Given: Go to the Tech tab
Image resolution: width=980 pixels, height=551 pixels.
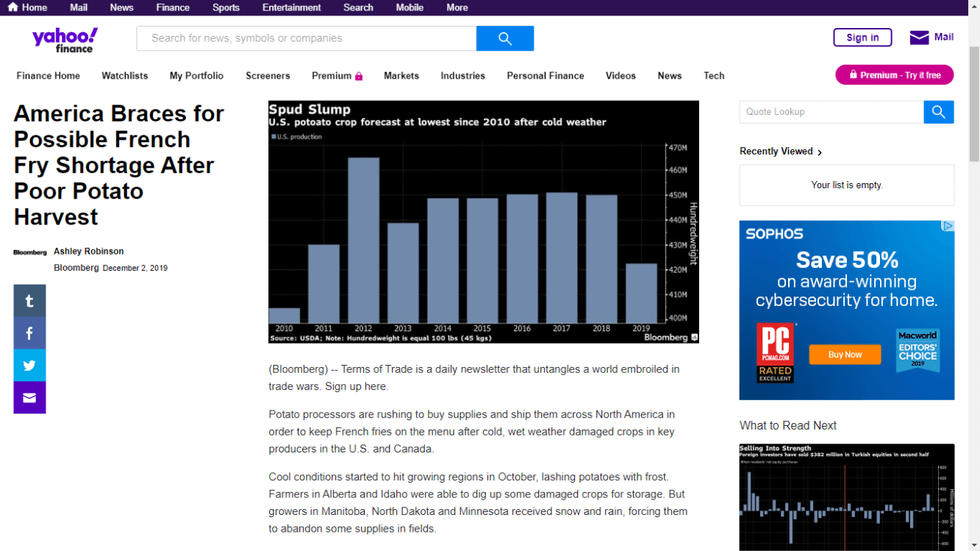Looking at the screenshot, I should (x=714, y=76).
